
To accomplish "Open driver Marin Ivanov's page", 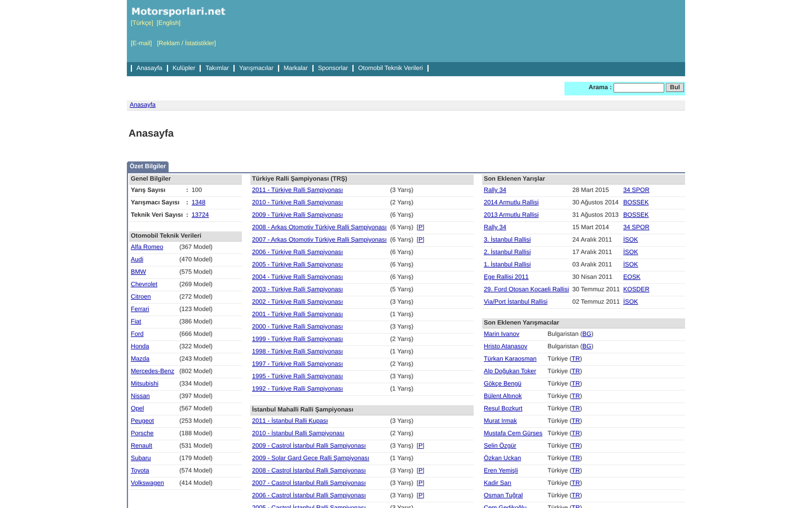I will (501, 334).
